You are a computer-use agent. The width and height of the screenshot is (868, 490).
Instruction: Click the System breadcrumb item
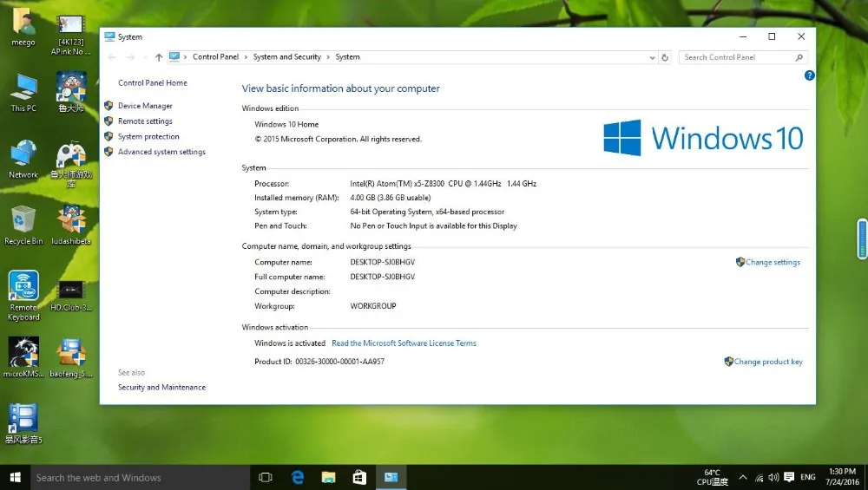(348, 56)
